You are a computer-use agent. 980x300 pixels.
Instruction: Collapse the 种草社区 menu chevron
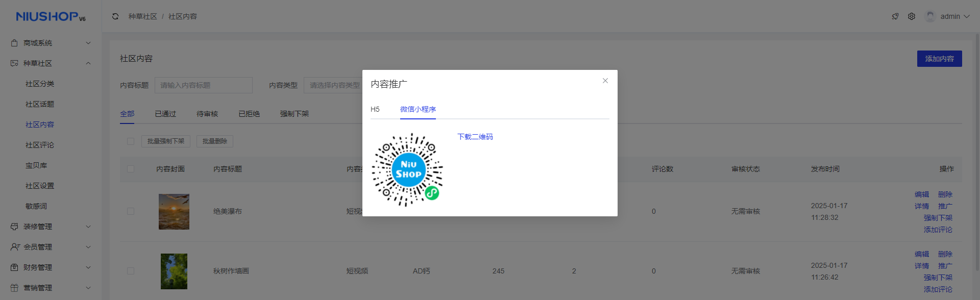88,63
